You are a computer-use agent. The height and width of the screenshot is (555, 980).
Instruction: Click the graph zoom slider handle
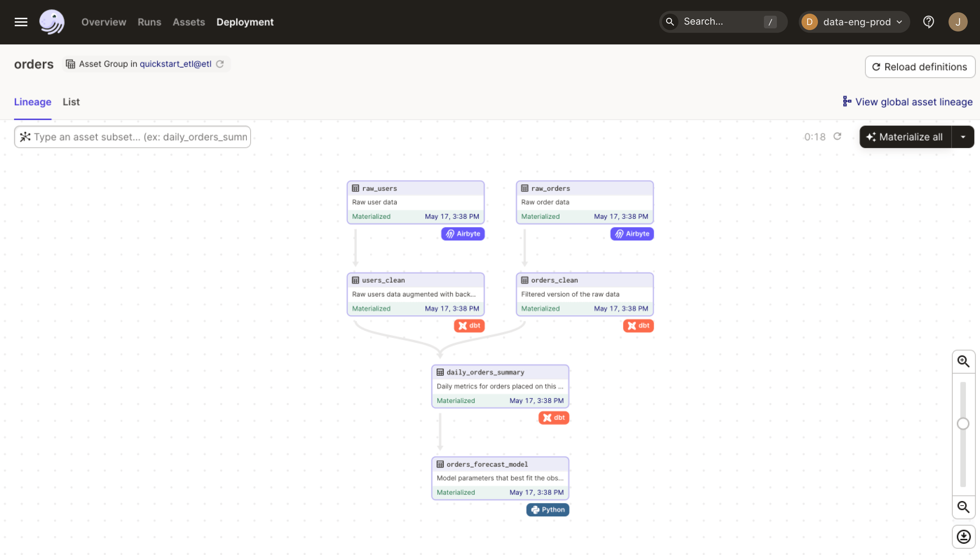[963, 423]
